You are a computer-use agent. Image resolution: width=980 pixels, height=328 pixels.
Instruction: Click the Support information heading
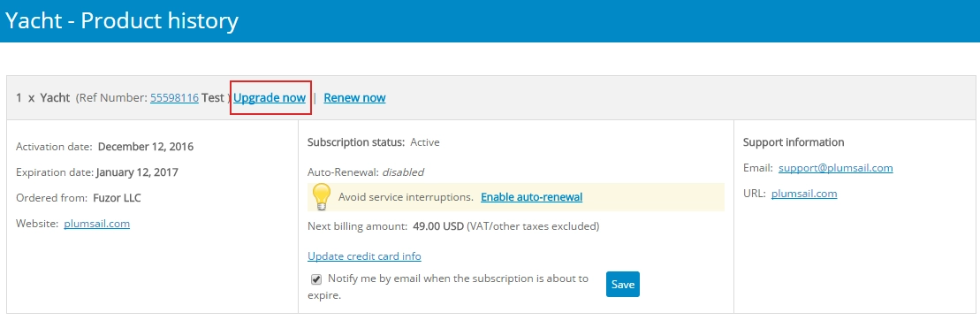(x=794, y=142)
